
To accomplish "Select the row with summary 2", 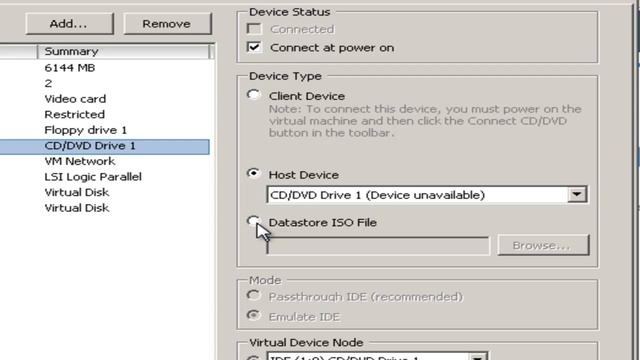I will coord(105,83).
